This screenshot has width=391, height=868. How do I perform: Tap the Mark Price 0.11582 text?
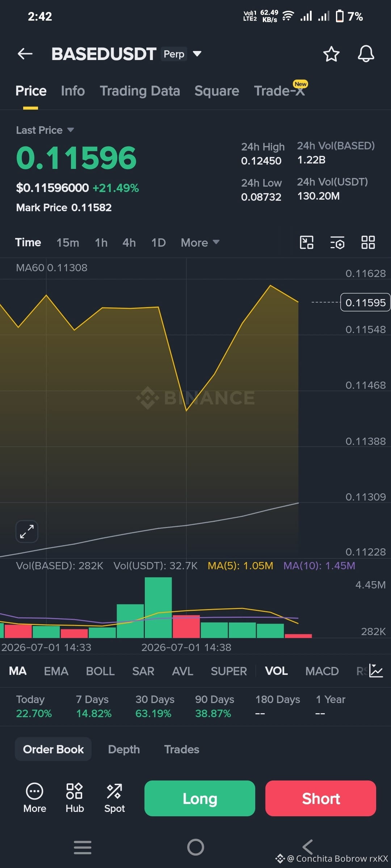tap(64, 208)
